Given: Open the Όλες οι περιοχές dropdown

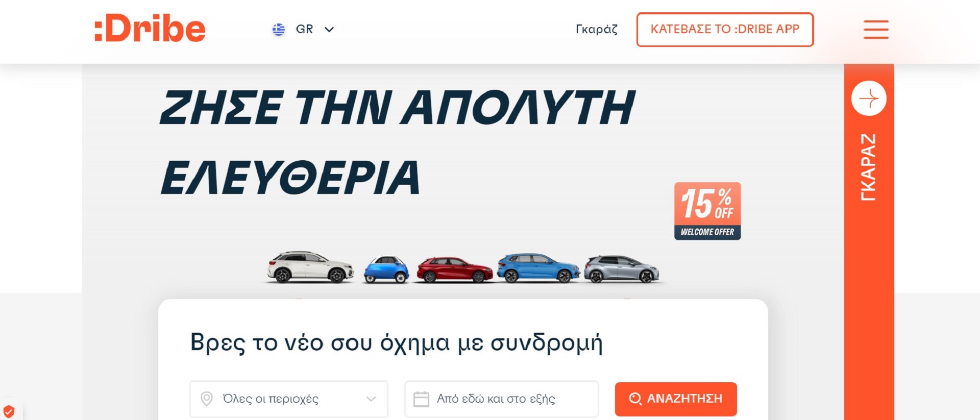Looking at the screenshot, I should (x=289, y=399).
